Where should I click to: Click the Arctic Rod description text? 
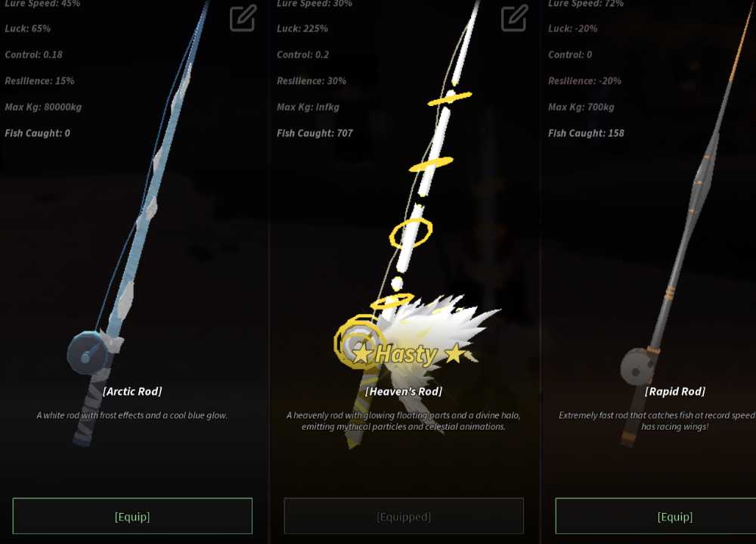point(132,415)
